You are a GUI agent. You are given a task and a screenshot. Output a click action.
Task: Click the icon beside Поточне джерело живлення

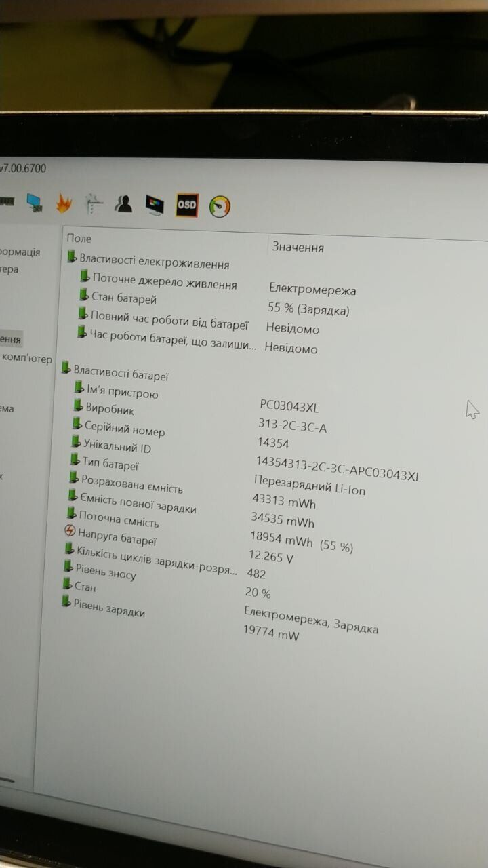click(x=85, y=276)
